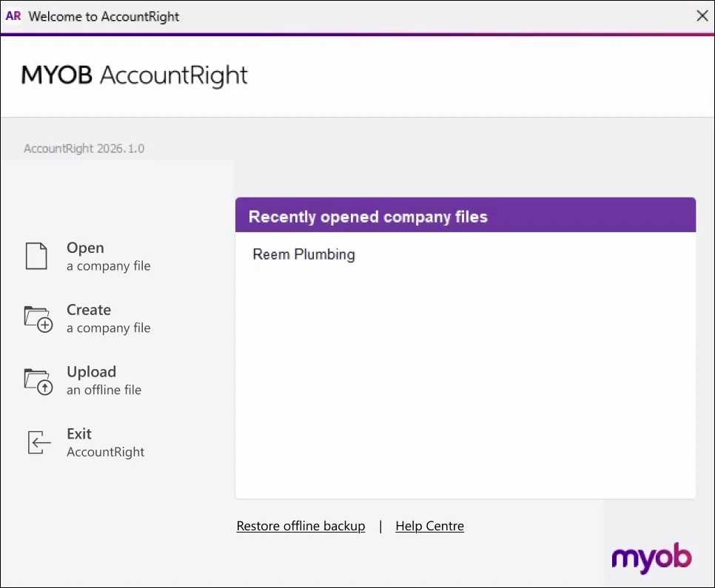This screenshot has width=715, height=588.
Task: Click the Create company file folder-plus icon
Action: (38, 319)
